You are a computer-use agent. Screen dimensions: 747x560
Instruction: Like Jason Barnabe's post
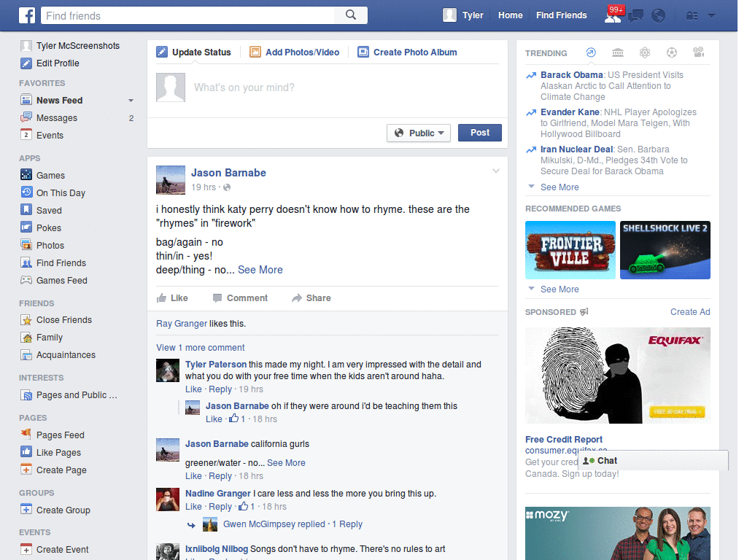[172, 298]
